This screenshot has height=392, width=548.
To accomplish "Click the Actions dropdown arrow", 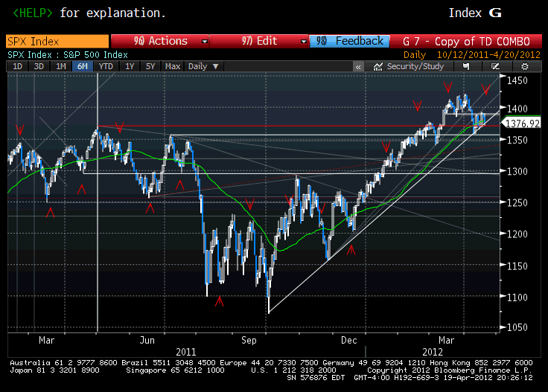I will [x=205, y=42].
